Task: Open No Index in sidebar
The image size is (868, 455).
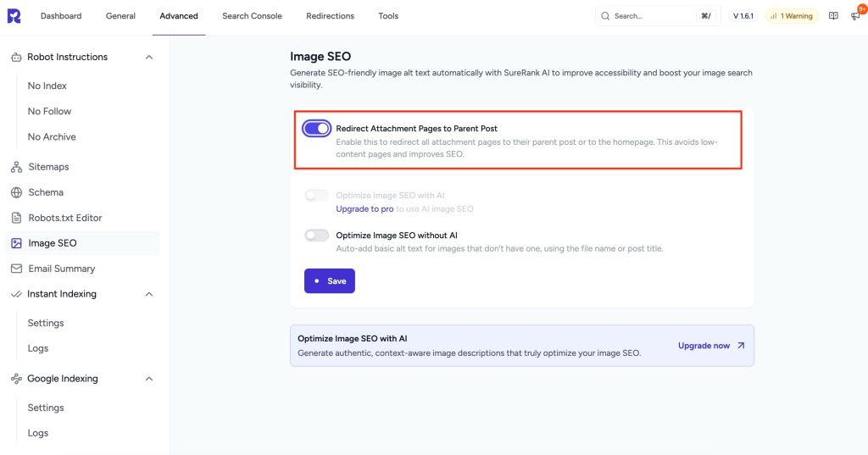Action: 47,86
